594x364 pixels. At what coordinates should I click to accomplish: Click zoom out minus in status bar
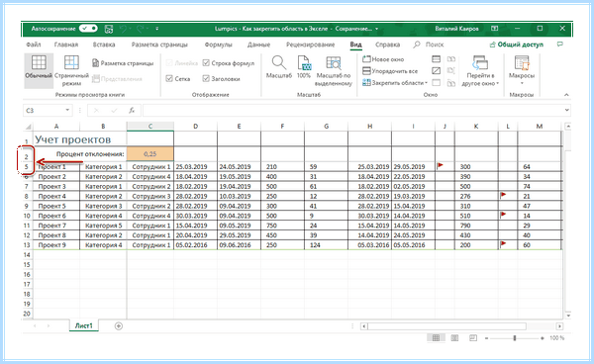coord(486,338)
